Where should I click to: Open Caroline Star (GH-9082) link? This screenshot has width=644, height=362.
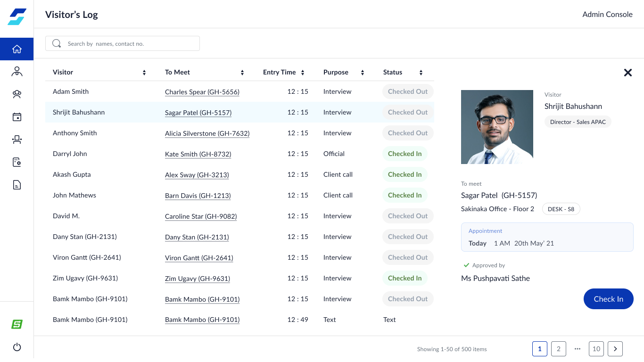tap(201, 216)
